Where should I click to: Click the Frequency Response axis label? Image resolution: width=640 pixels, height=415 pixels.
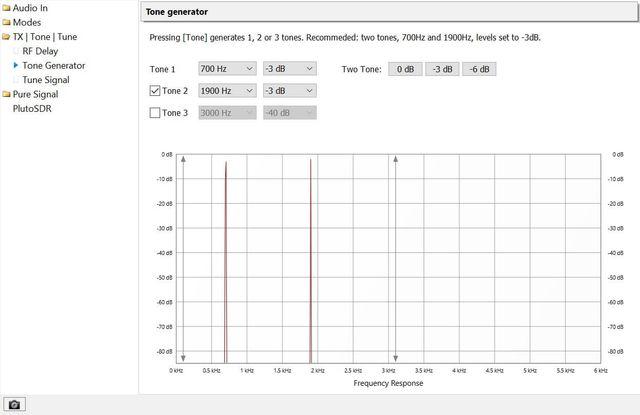388,383
